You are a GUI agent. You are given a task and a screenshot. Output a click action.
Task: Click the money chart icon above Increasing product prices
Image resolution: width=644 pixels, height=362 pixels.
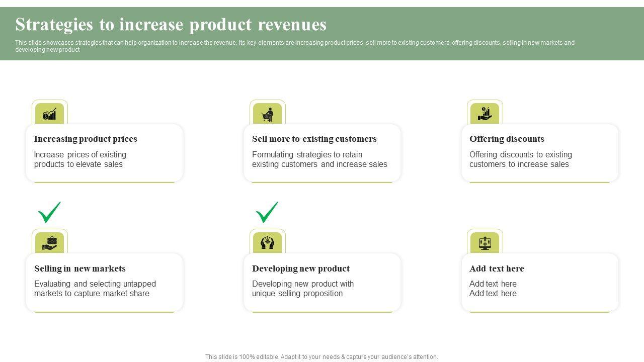[x=49, y=114]
